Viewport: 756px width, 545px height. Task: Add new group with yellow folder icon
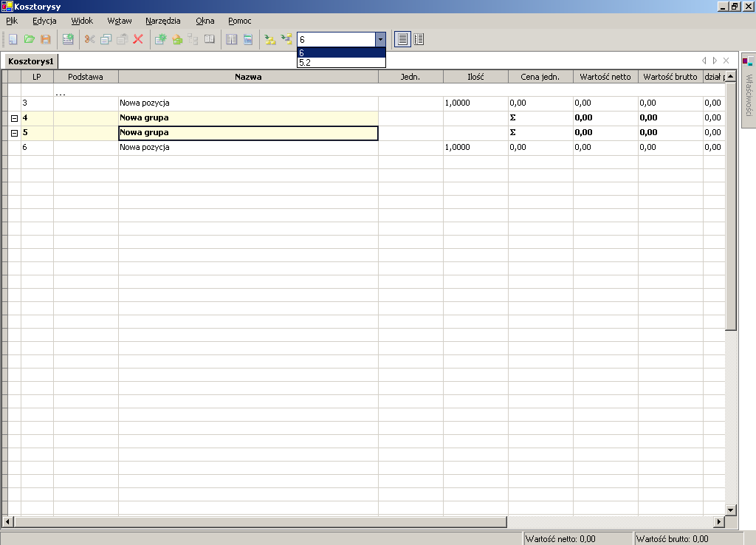(x=177, y=40)
